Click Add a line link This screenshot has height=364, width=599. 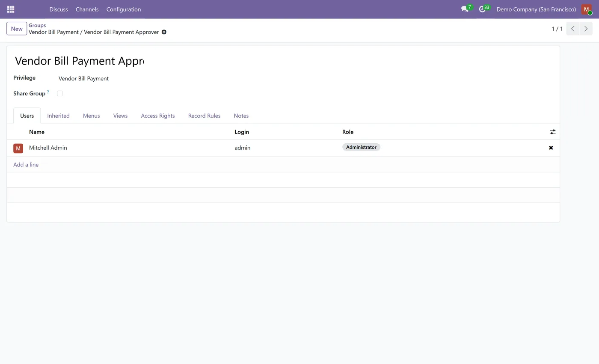[26, 165]
